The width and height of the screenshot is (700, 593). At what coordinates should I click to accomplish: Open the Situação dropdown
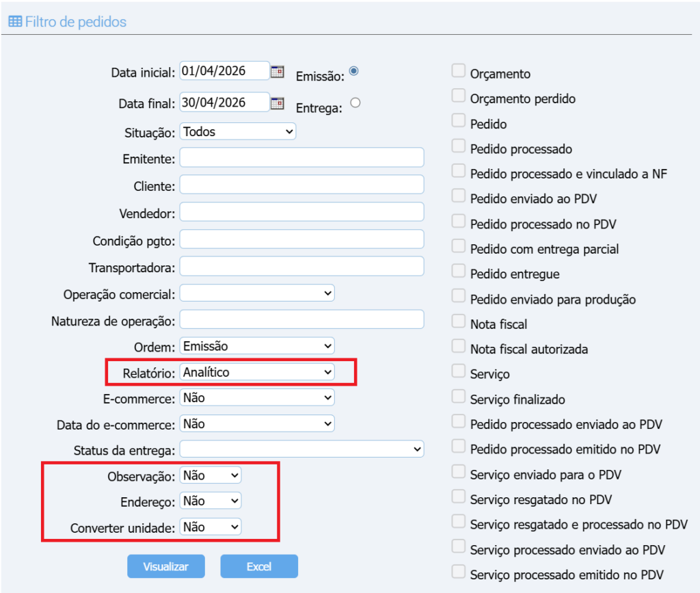[x=237, y=131]
